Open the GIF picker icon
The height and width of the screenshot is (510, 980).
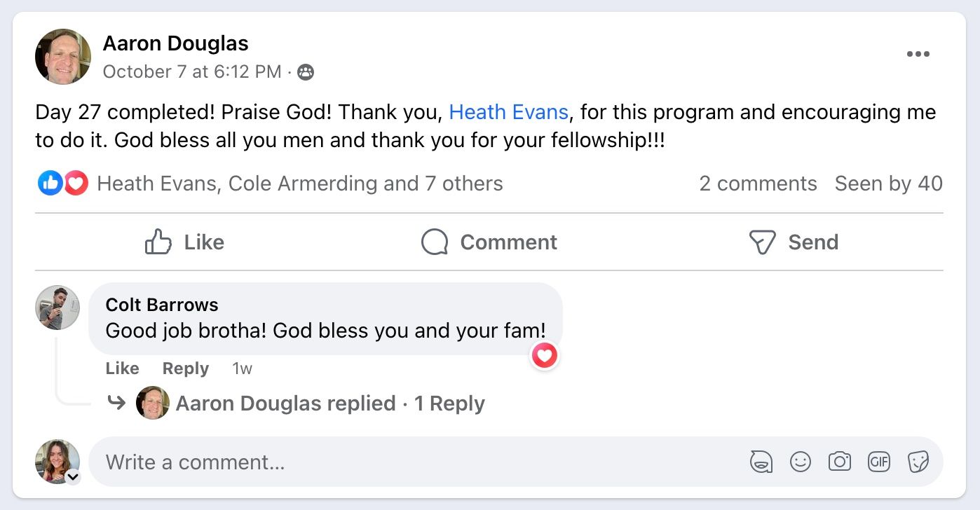tap(878, 462)
